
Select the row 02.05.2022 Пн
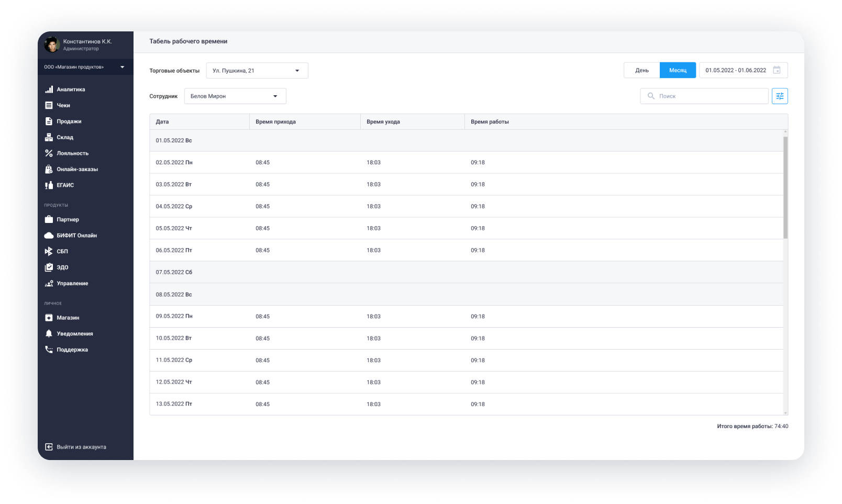click(x=466, y=162)
